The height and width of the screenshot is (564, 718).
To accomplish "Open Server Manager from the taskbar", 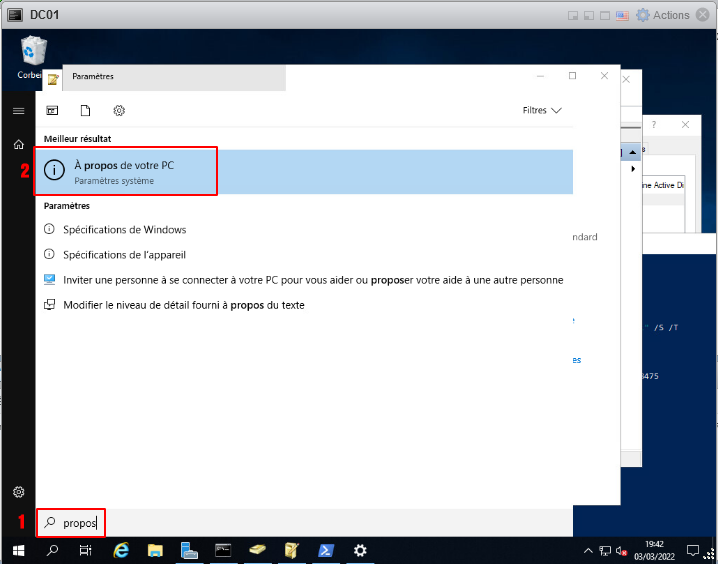I will pos(190,550).
